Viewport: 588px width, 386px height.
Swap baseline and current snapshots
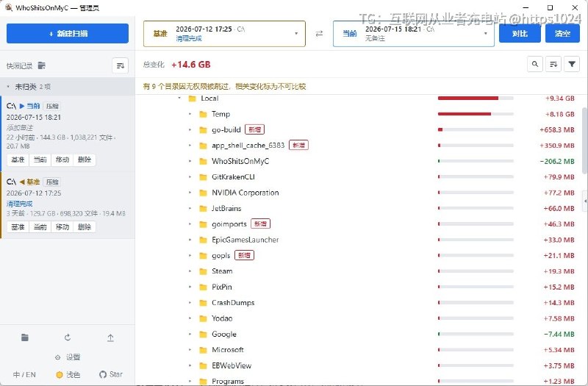point(319,33)
